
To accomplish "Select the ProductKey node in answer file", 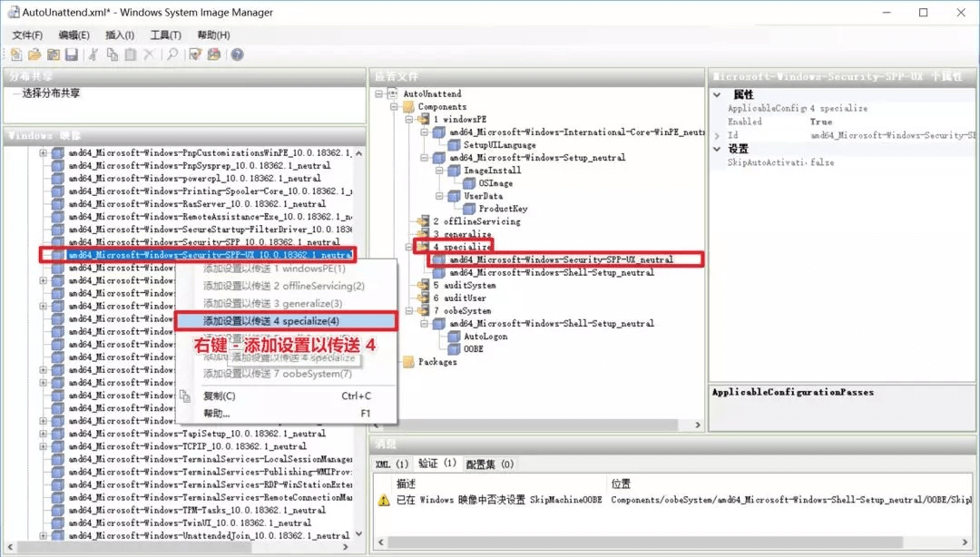I will tap(503, 209).
